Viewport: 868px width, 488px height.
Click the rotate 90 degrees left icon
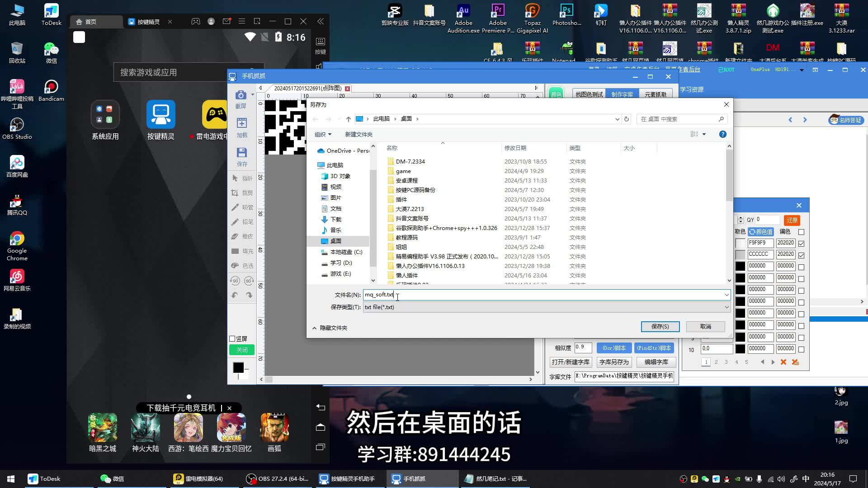pos(235,281)
